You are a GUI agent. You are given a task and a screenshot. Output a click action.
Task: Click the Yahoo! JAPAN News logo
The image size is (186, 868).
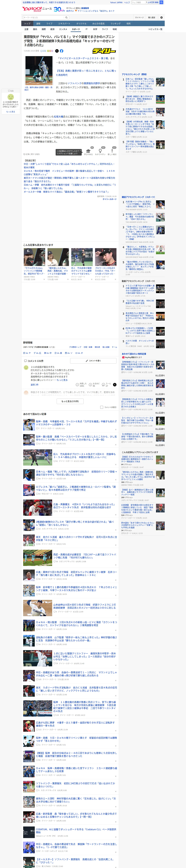tap(37, 9)
